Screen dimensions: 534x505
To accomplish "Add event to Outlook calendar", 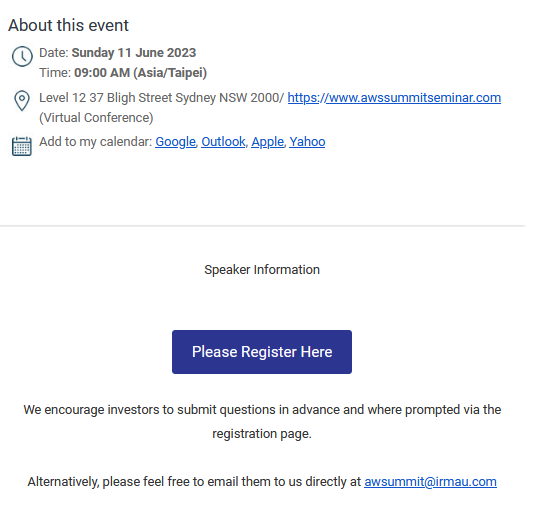I will coord(223,142).
